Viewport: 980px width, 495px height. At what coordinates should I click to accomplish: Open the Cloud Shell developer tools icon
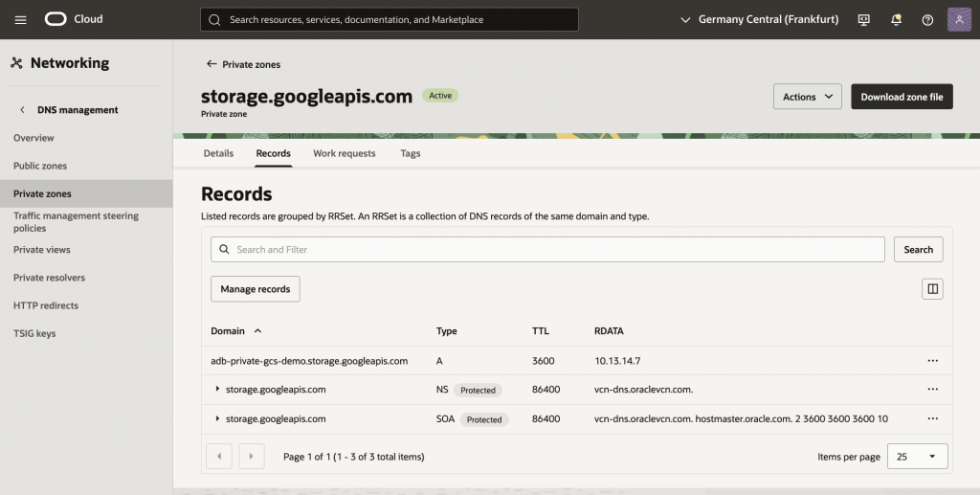864,19
